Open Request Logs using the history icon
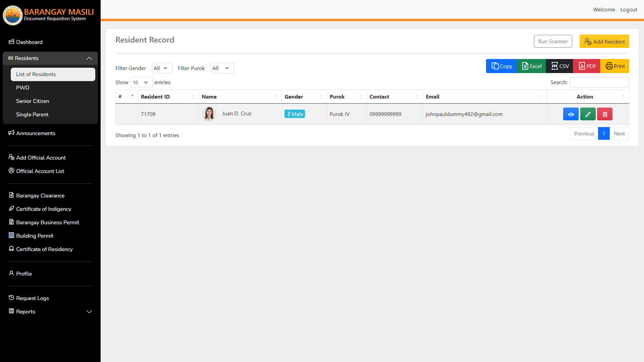The image size is (644, 362). click(11, 298)
